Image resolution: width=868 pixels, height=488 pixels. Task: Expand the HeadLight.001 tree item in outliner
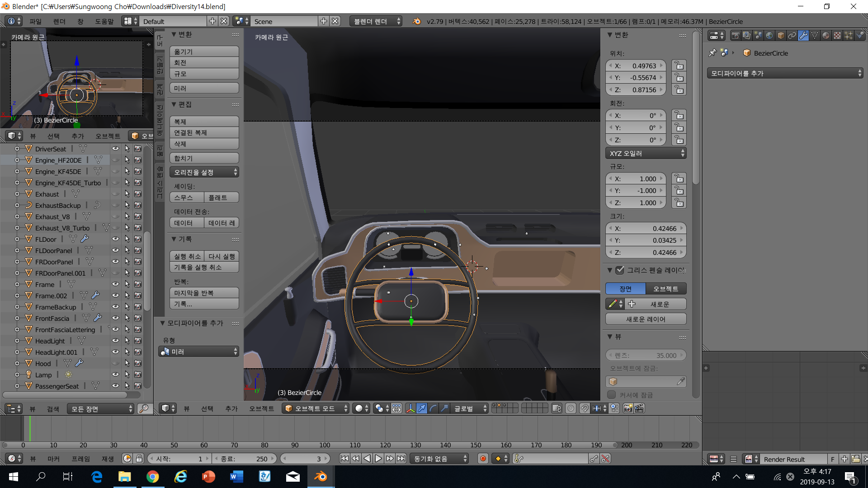coord(17,352)
